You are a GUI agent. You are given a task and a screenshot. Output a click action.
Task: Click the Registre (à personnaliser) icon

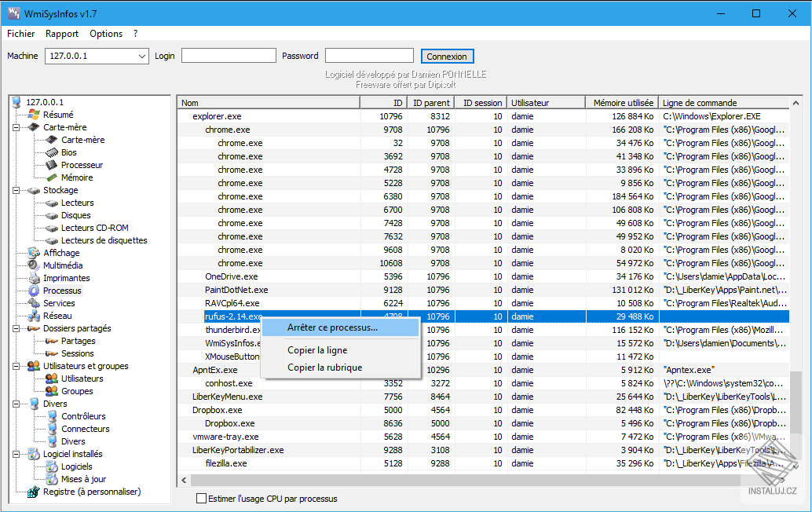[x=34, y=492]
